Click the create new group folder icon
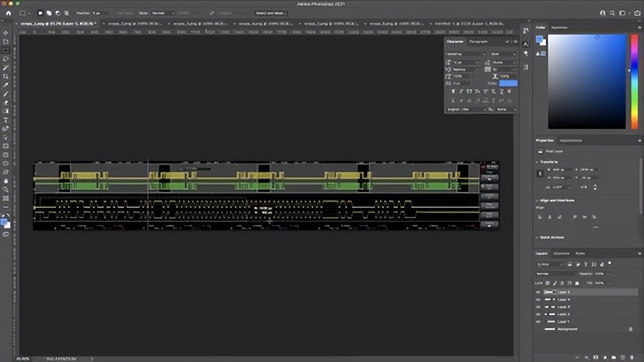The width and height of the screenshot is (644, 362). point(614,357)
